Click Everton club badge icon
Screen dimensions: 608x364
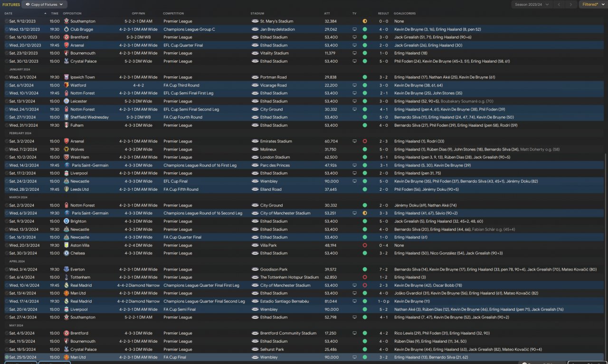pyautogui.click(x=66, y=270)
